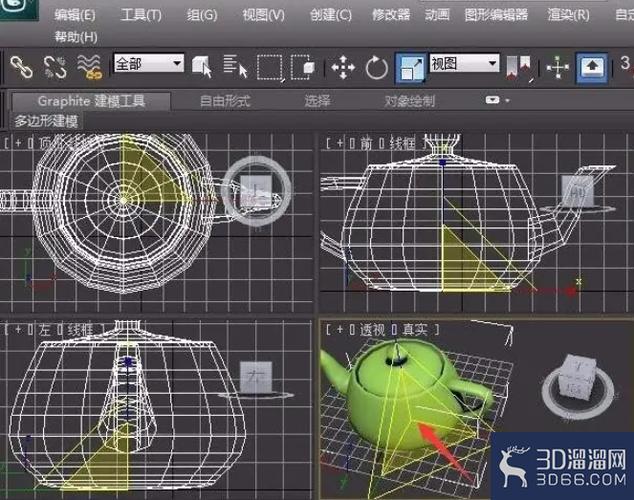Click the 透视 view name label

pos(372,330)
